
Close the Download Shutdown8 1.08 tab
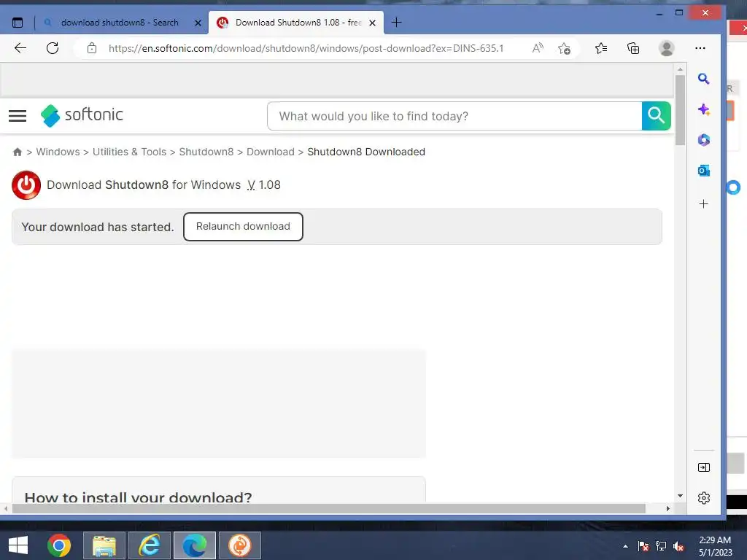(373, 23)
